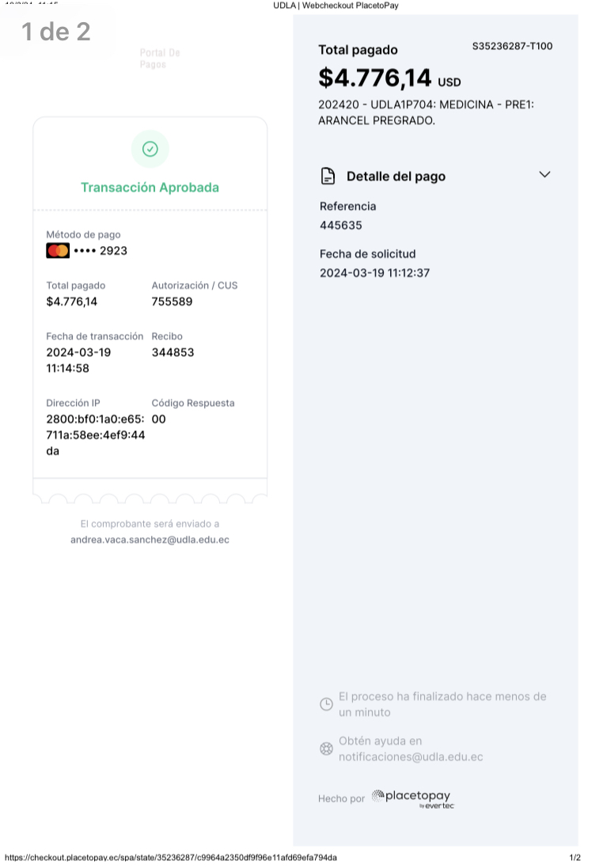Click the notificaciones@udla.edu.ec help email
The height and width of the screenshot is (868, 603).
[x=411, y=756]
